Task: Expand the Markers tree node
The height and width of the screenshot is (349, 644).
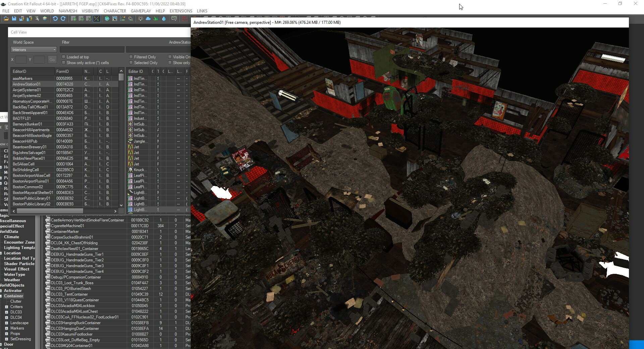Action: 6,328
